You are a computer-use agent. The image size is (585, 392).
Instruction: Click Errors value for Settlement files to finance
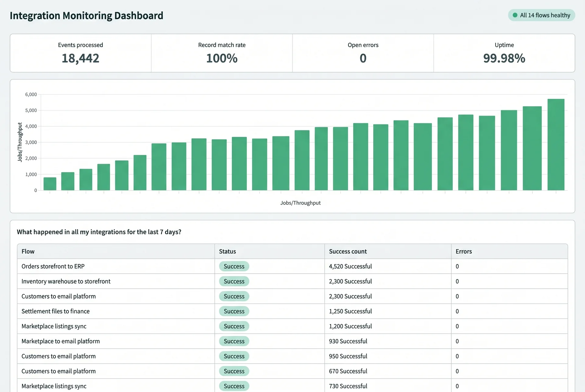click(x=457, y=311)
